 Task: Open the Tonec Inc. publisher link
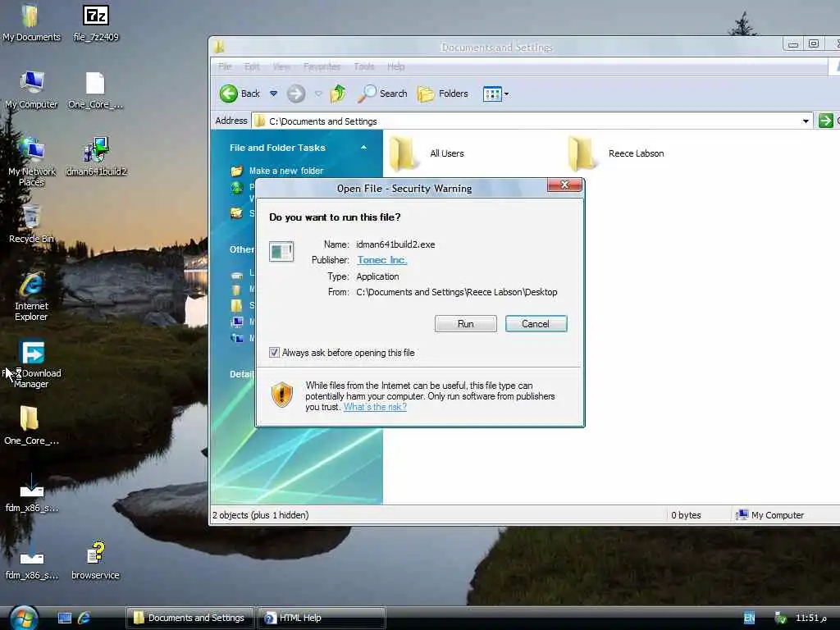click(x=382, y=260)
